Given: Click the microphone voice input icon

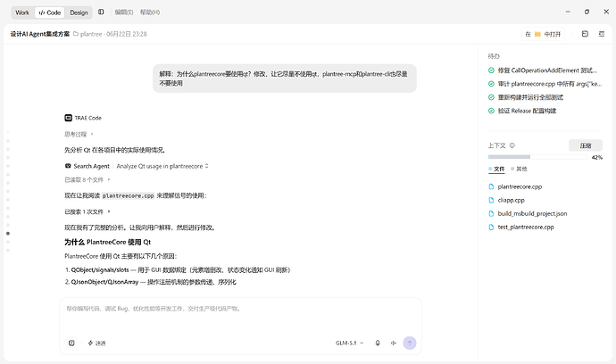Looking at the screenshot, I should click(378, 343).
